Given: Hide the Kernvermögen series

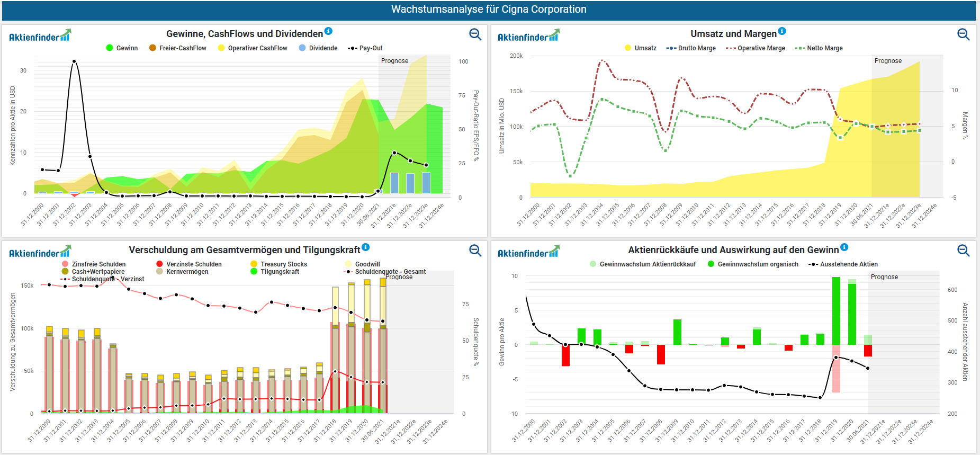Looking at the screenshot, I should point(182,272).
